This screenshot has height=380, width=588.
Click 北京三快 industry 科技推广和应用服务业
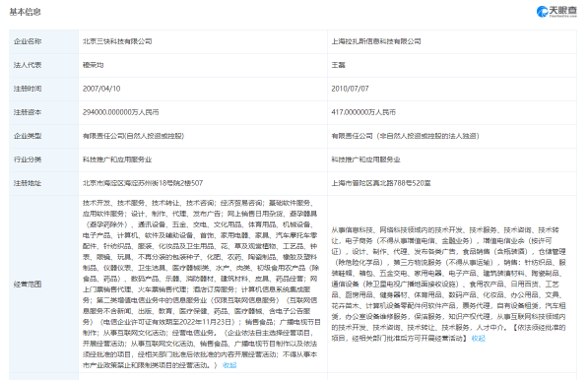click(x=117, y=159)
